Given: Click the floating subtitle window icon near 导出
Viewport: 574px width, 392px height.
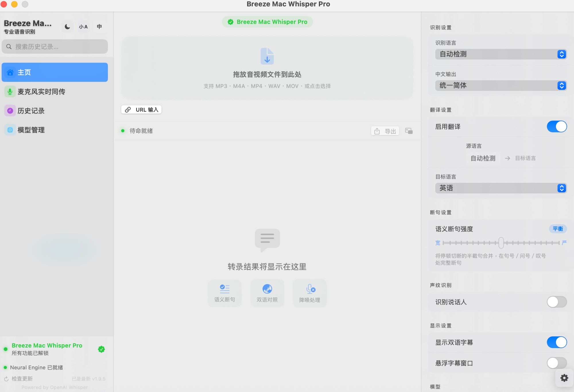Looking at the screenshot, I should (409, 131).
